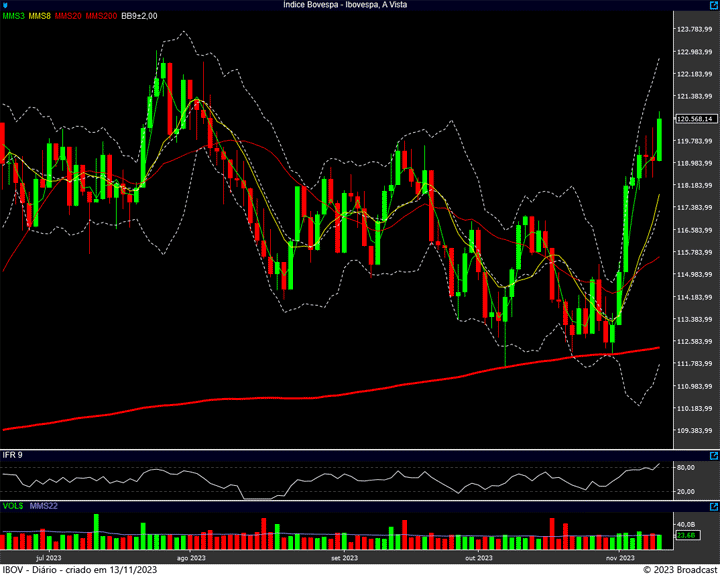Click the 'out 2023' date axis label
Viewport: 720px width, 575px height.
coord(478,558)
